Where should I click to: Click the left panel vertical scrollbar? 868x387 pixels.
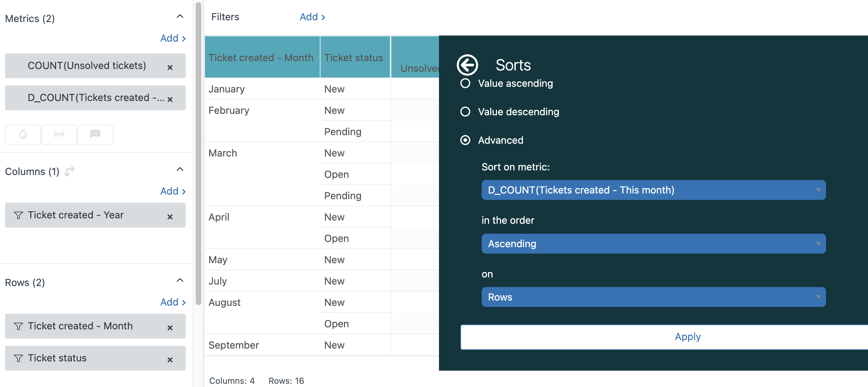point(198,153)
